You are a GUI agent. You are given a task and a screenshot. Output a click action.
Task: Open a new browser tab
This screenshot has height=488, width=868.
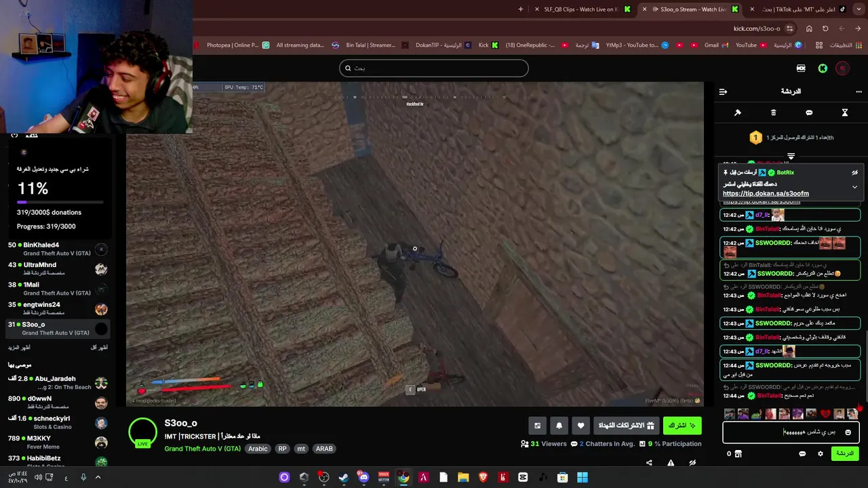point(520,9)
